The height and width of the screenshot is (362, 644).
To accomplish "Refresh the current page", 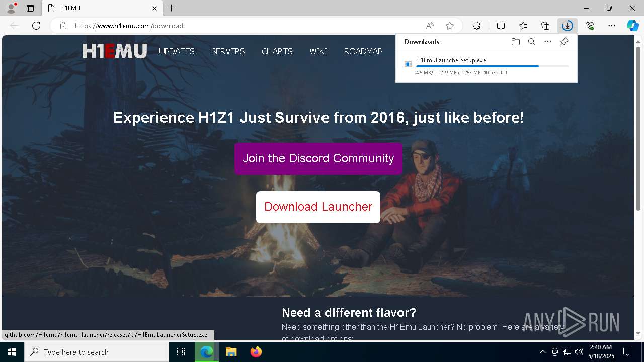I will point(36,26).
